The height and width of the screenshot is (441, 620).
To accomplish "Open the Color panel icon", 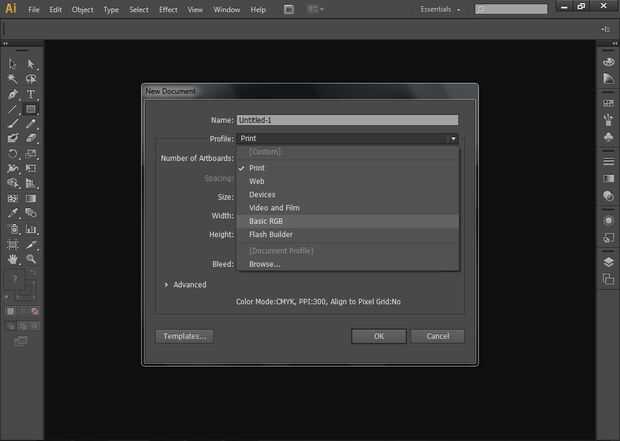I will (609, 62).
